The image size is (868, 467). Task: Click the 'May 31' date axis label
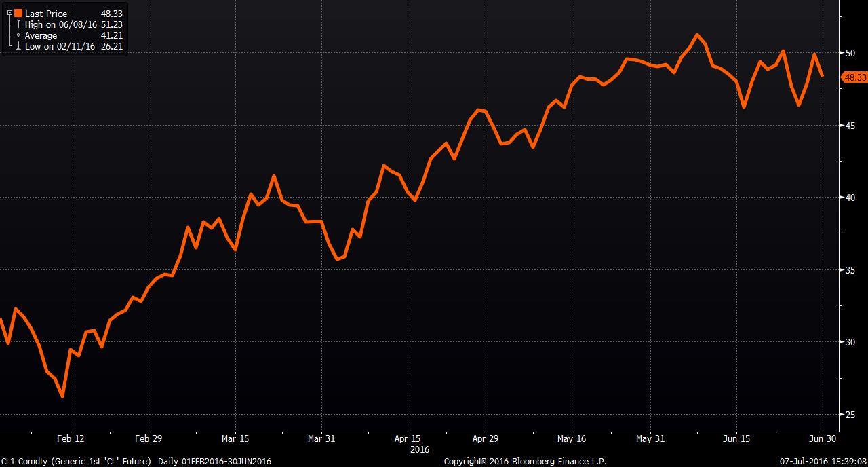[x=650, y=438]
